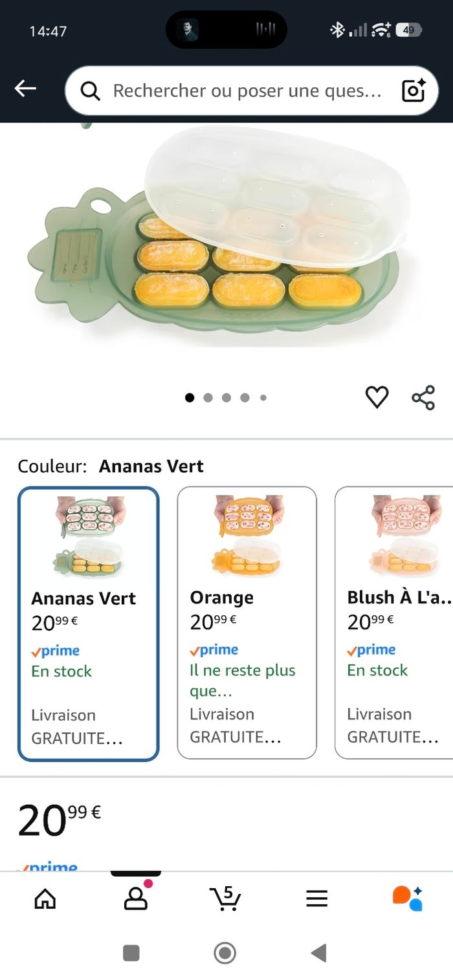Image resolution: width=453 pixels, height=980 pixels.
Task: Keep Ananas Vert variant selected
Action: click(x=89, y=621)
